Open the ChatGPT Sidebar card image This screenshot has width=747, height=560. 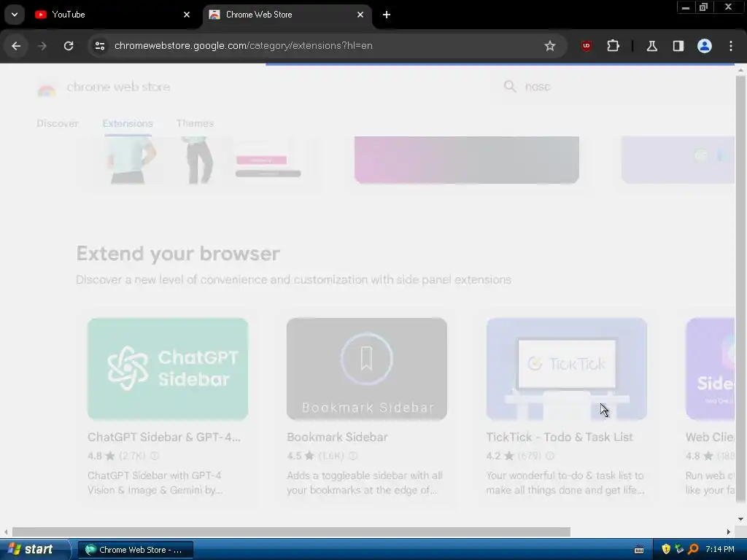pyautogui.click(x=168, y=369)
